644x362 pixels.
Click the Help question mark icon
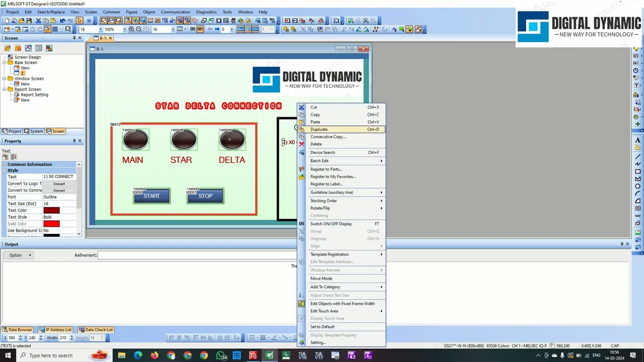pos(89,21)
